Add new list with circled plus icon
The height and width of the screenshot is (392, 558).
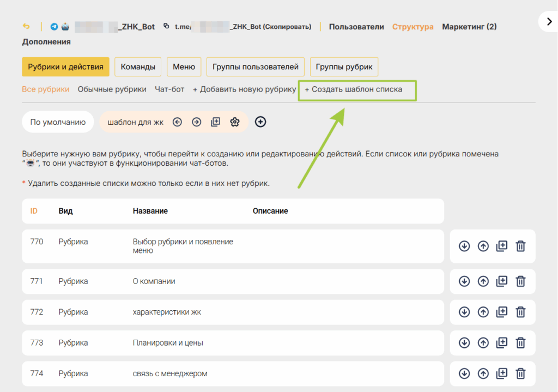pyautogui.click(x=260, y=122)
